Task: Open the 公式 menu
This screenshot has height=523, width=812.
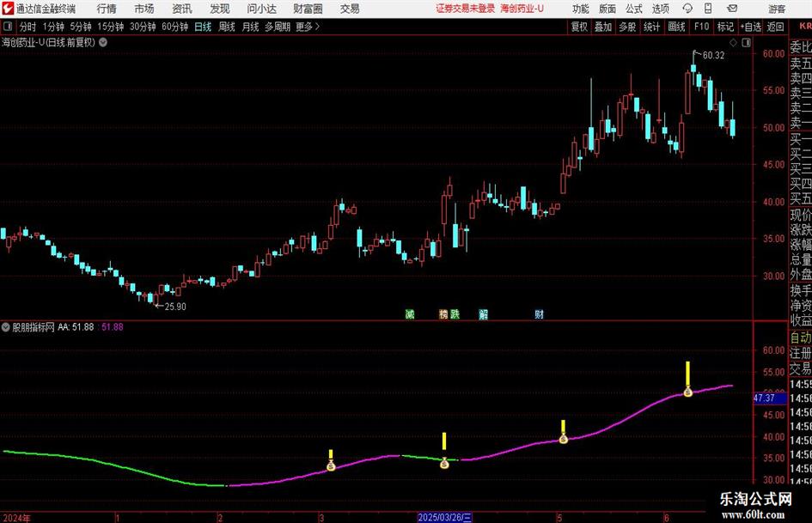Action: (x=634, y=9)
